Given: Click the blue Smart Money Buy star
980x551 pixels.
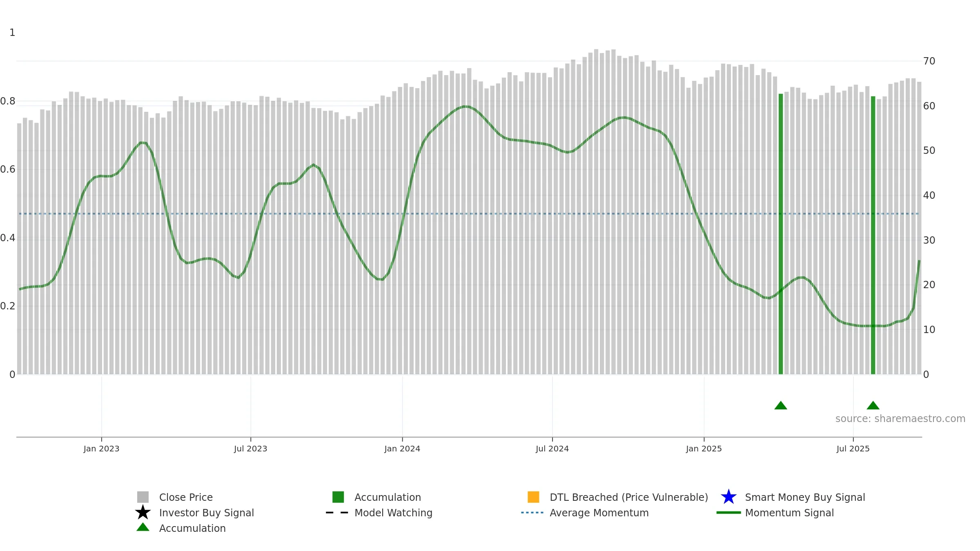Looking at the screenshot, I should (x=728, y=497).
